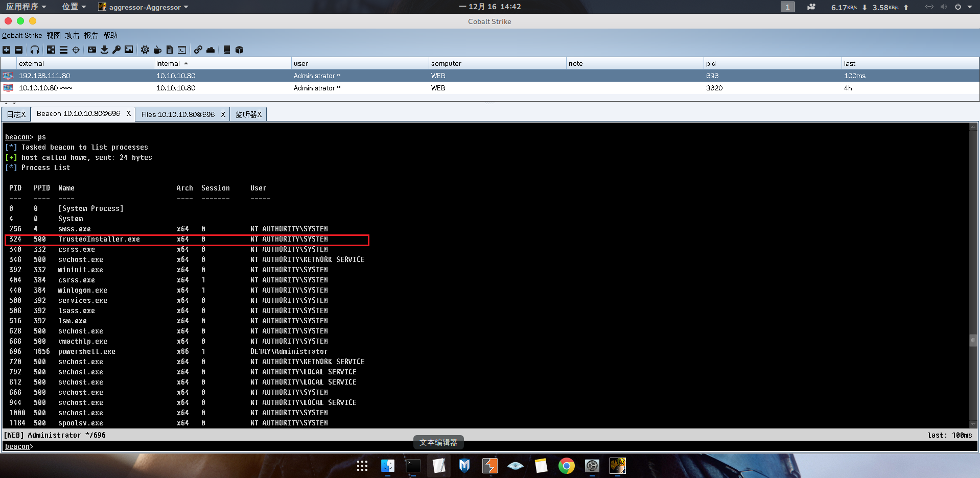Open the 视图 menu
Screen dimensions: 980x478
[54, 35]
